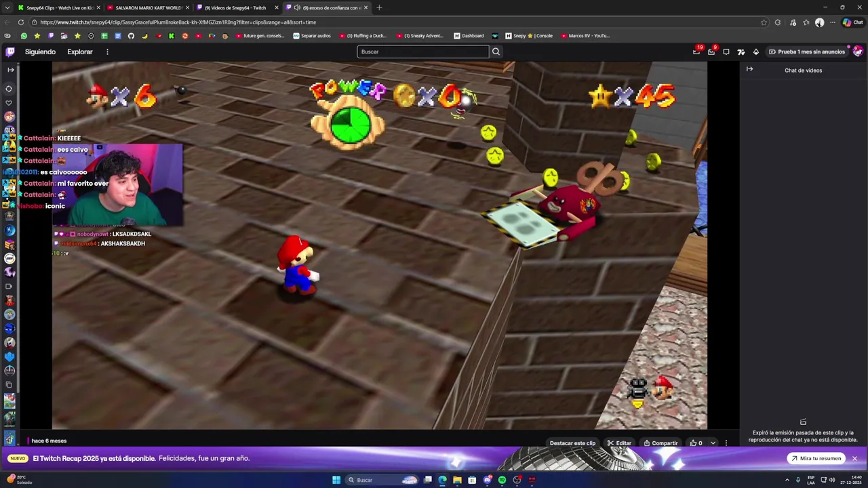868x488 pixels.
Task: Open the tab search dropdown arrow
Action: pos(7,7)
